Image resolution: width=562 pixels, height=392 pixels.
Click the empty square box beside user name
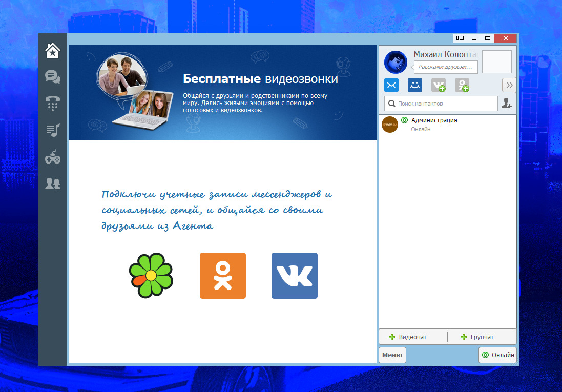click(497, 61)
